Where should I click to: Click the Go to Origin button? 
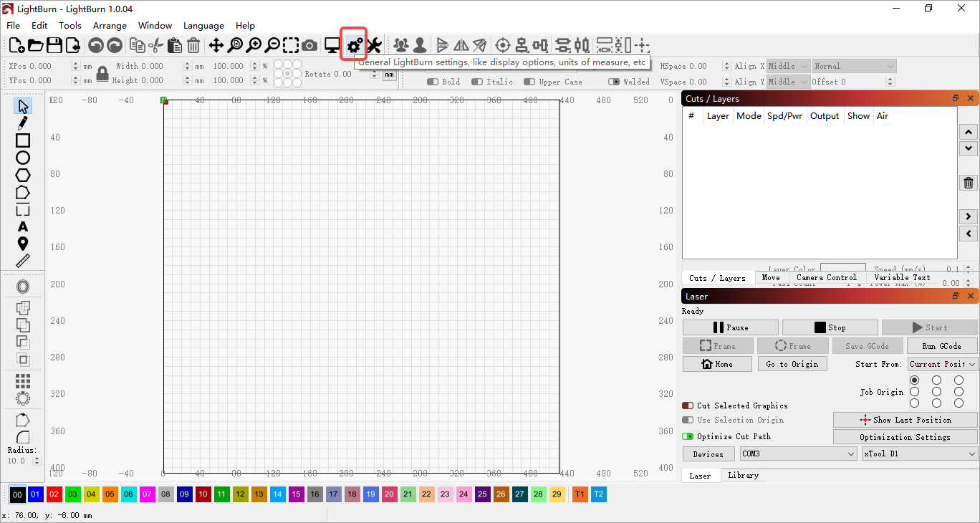(x=792, y=364)
